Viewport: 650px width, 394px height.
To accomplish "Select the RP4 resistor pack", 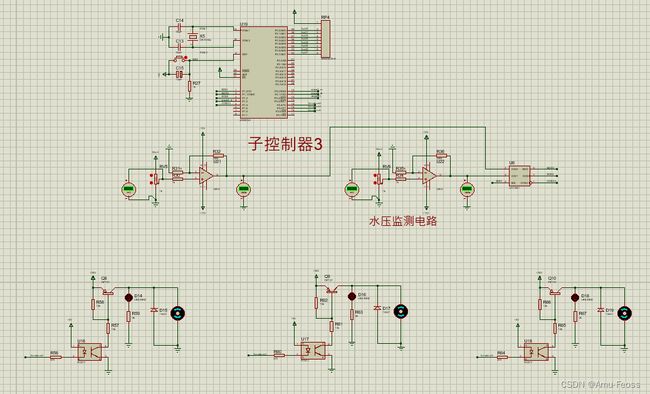I will click(x=326, y=39).
